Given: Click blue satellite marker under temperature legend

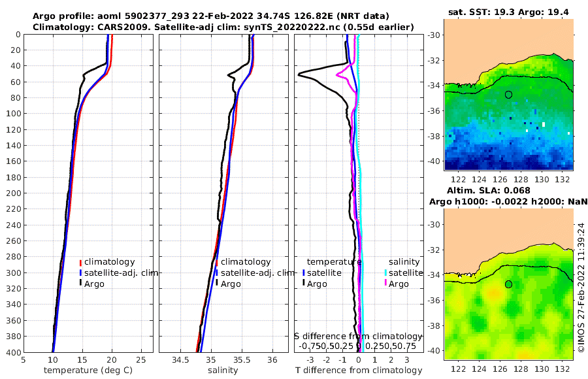Looking at the screenshot, I should click(x=303, y=272).
